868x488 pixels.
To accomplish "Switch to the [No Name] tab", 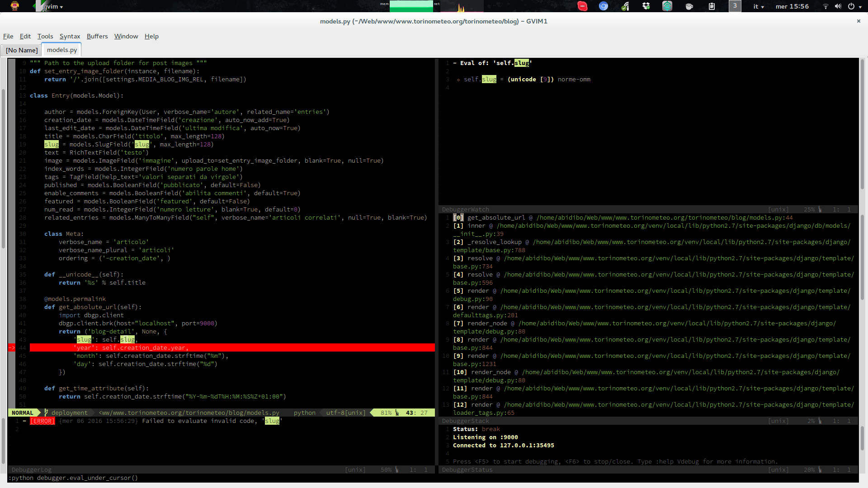I will point(21,49).
